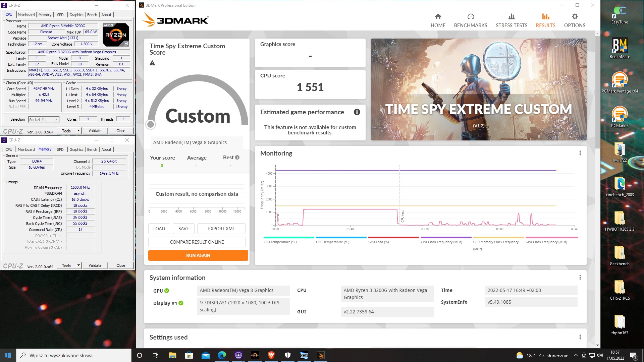644x362 pixels.
Task: Click the warning triangle under Time Spy score
Action: pos(152,63)
